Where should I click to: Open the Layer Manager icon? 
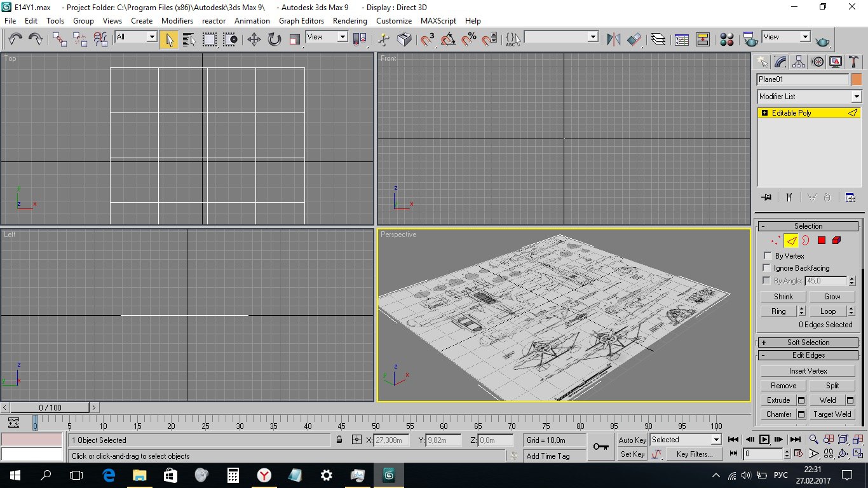point(658,40)
